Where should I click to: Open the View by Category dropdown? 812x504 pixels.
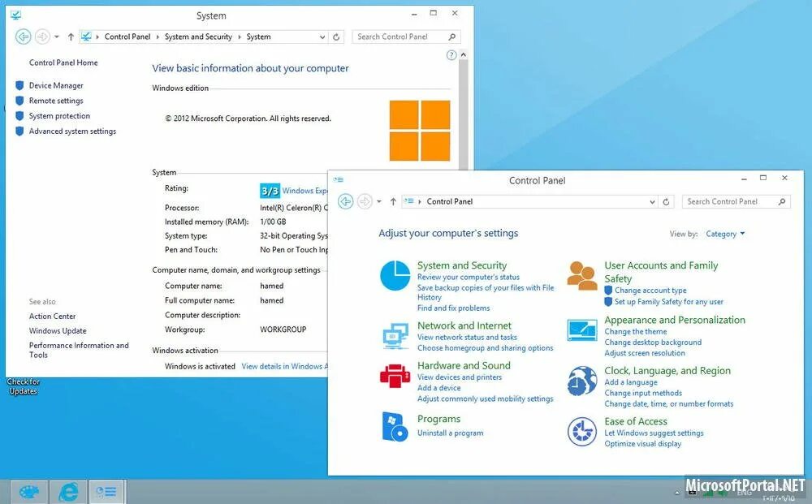tap(725, 234)
